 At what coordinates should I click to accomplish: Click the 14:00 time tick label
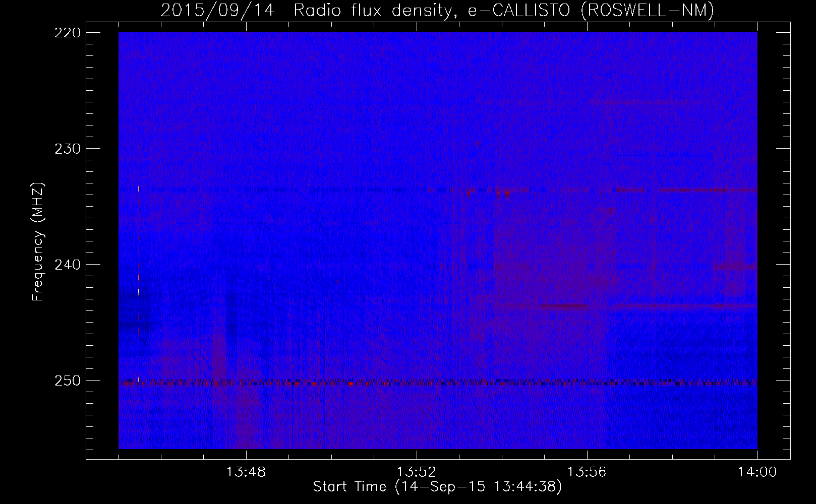(x=757, y=472)
